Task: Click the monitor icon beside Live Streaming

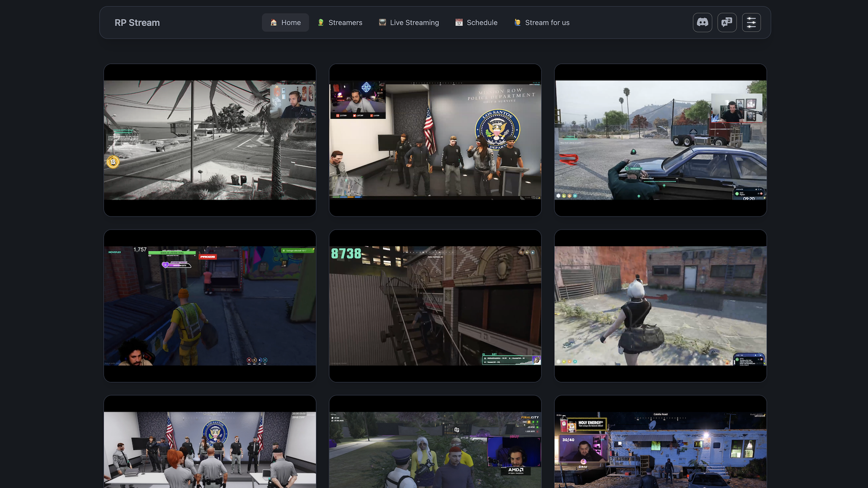Action: pos(382,23)
